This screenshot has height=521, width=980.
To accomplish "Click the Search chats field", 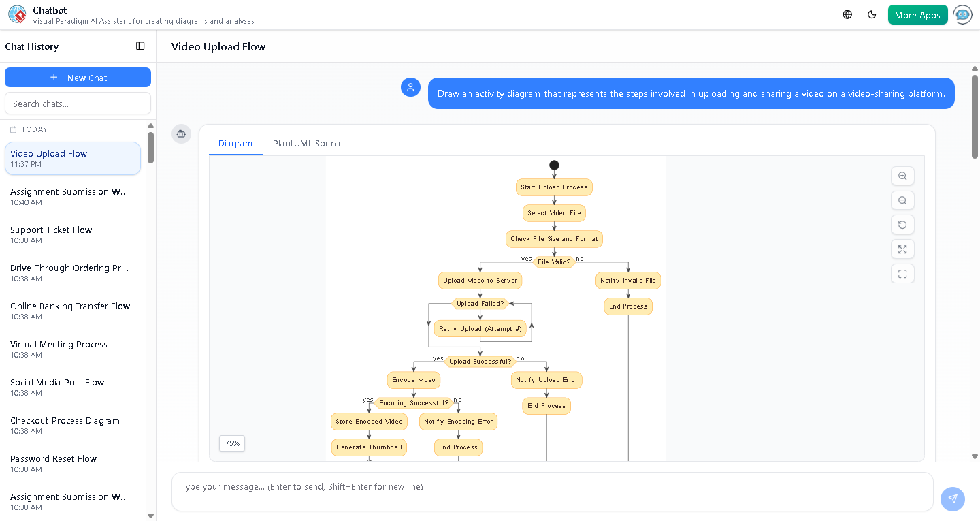I will (x=78, y=103).
